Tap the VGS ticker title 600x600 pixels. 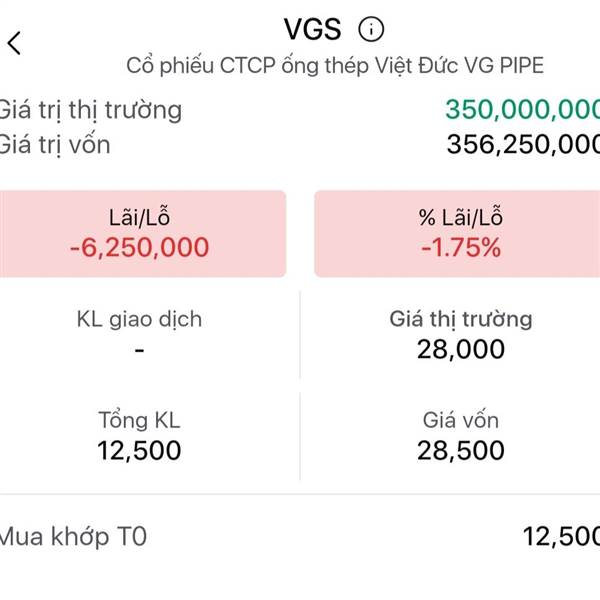tap(313, 28)
